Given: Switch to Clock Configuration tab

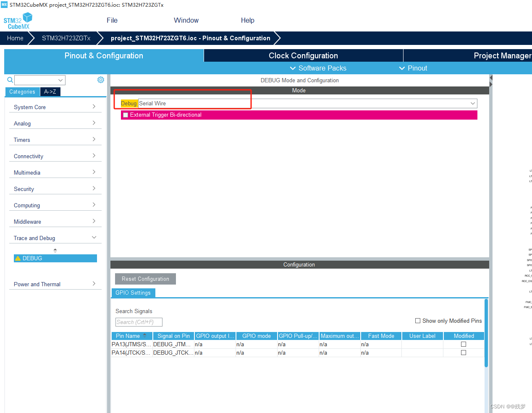Looking at the screenshot, I should tap(303, 55).
